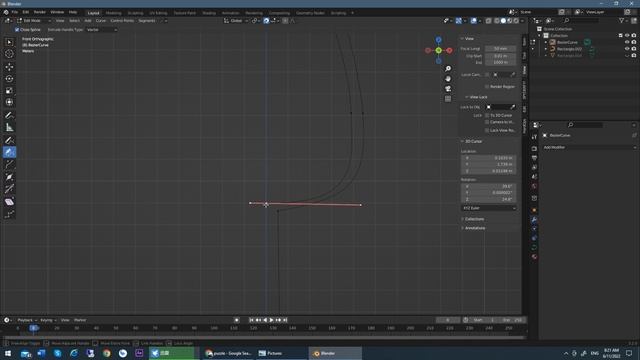The width and height of the screenshot is (640, 360).
Task: Hide BezierCurve with its eye icon
Action: click(627, 42)
